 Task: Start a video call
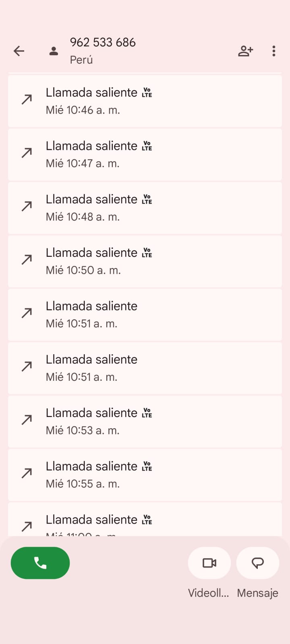tap(209, 563)
